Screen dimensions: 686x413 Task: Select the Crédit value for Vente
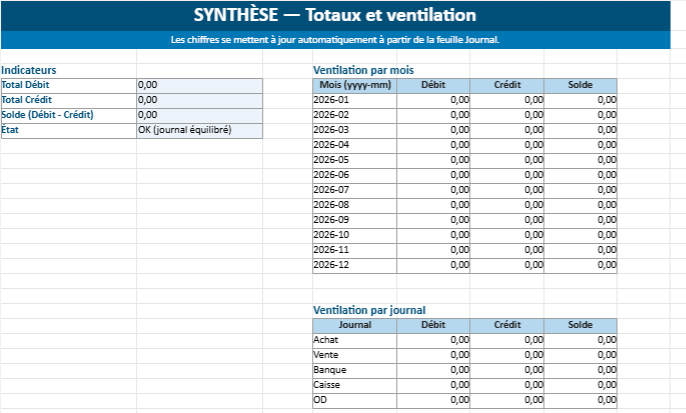(x=508, y=355)
